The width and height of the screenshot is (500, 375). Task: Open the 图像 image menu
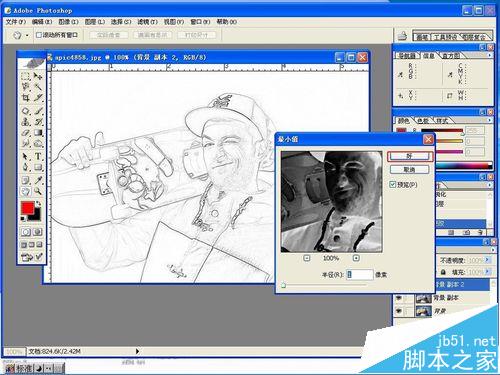(x=68, y=22)
